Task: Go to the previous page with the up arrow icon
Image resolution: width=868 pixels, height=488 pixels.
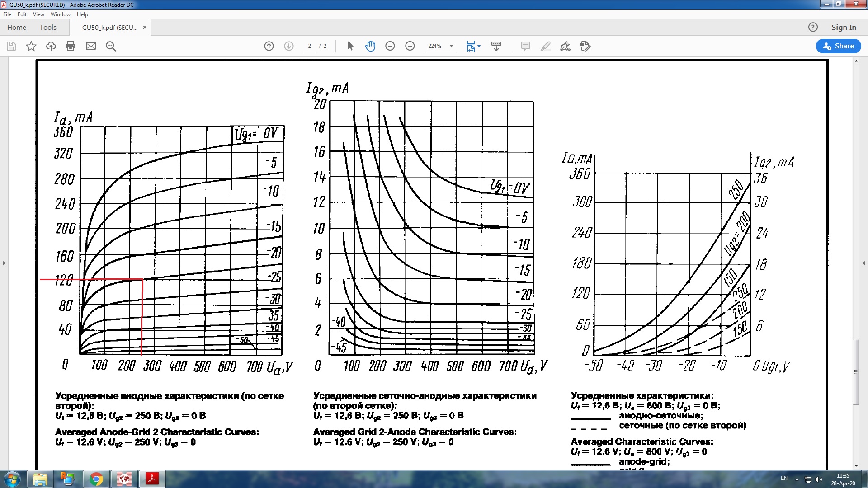Action: [x=269, y=46]
